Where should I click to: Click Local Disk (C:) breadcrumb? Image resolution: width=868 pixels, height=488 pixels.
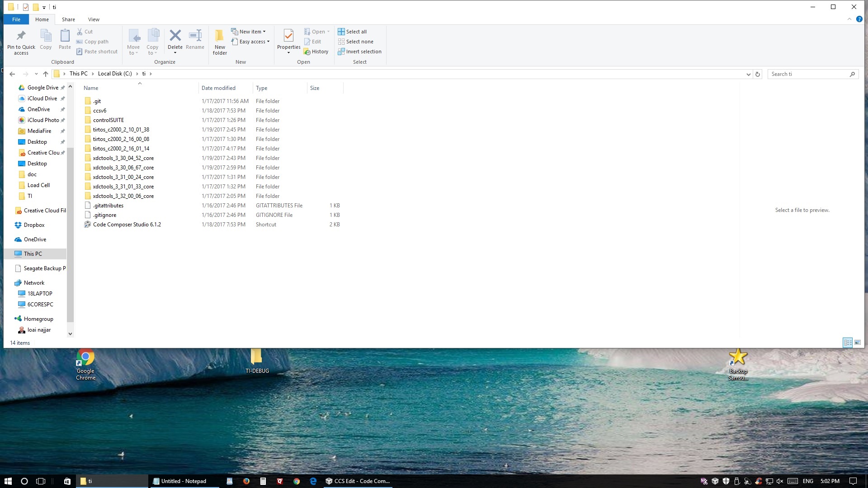115,74
